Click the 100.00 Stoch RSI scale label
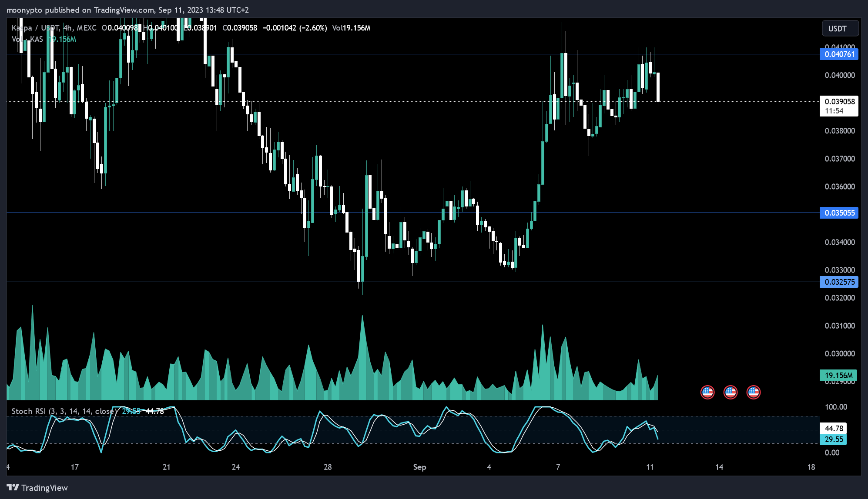 (836, 407)
